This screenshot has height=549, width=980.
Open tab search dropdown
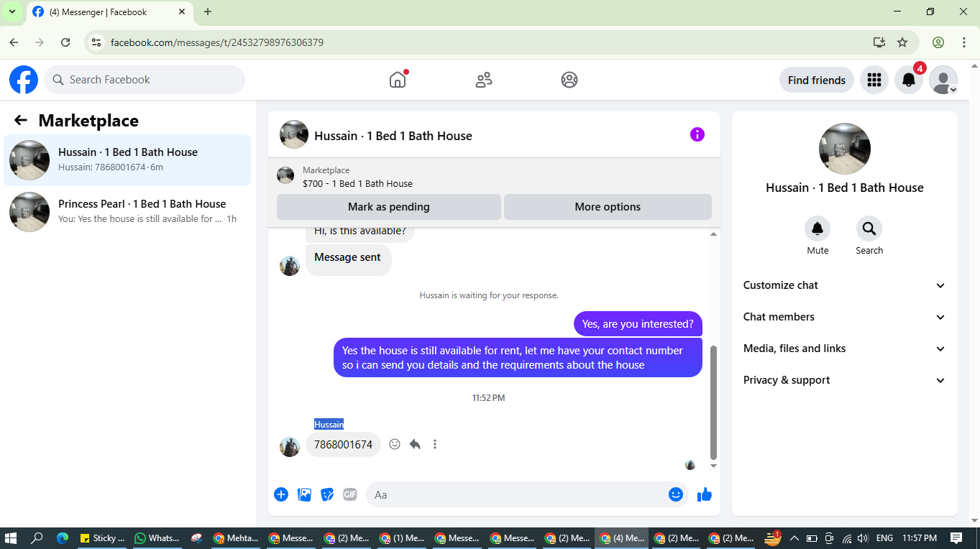12,11
